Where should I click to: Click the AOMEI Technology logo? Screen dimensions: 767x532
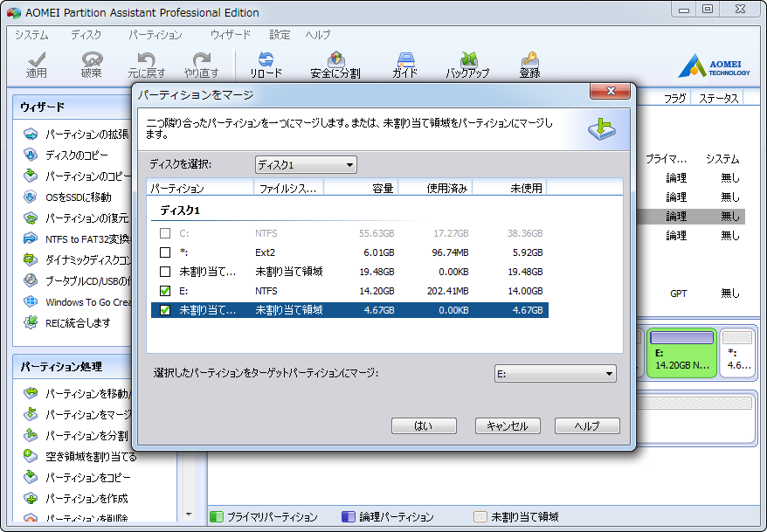click(x=714, y=66)
